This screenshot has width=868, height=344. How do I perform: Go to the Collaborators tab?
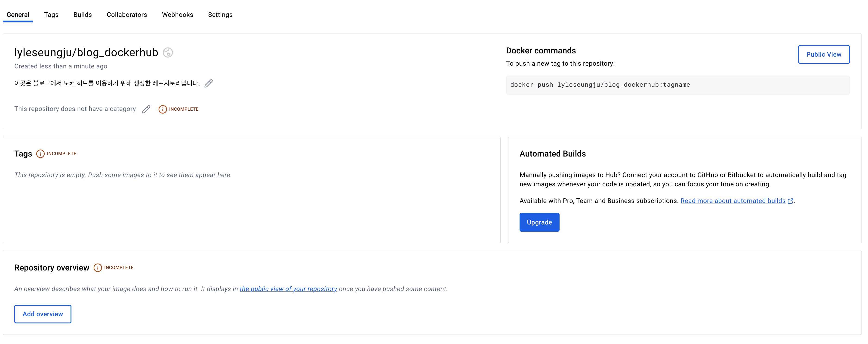click(x=127, y=15)
